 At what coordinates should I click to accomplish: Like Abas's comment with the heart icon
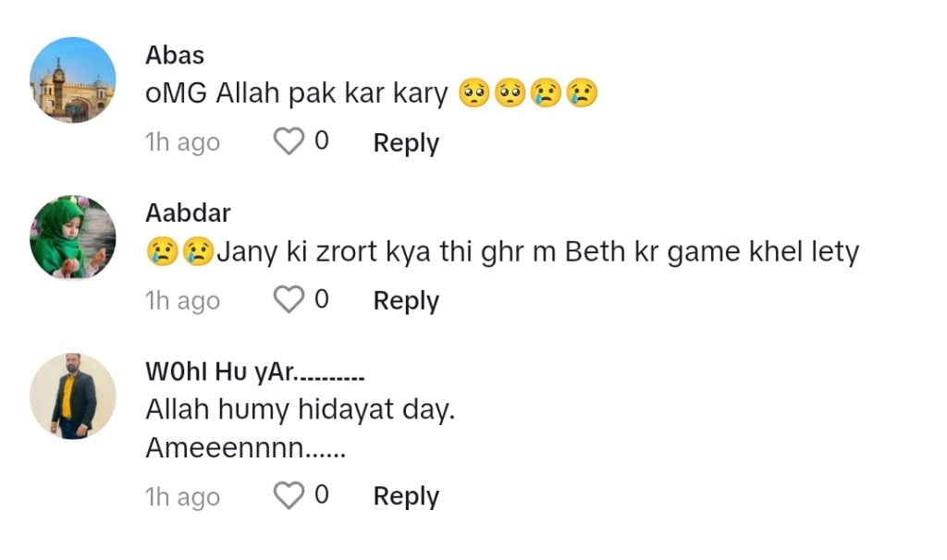[289, 142]
